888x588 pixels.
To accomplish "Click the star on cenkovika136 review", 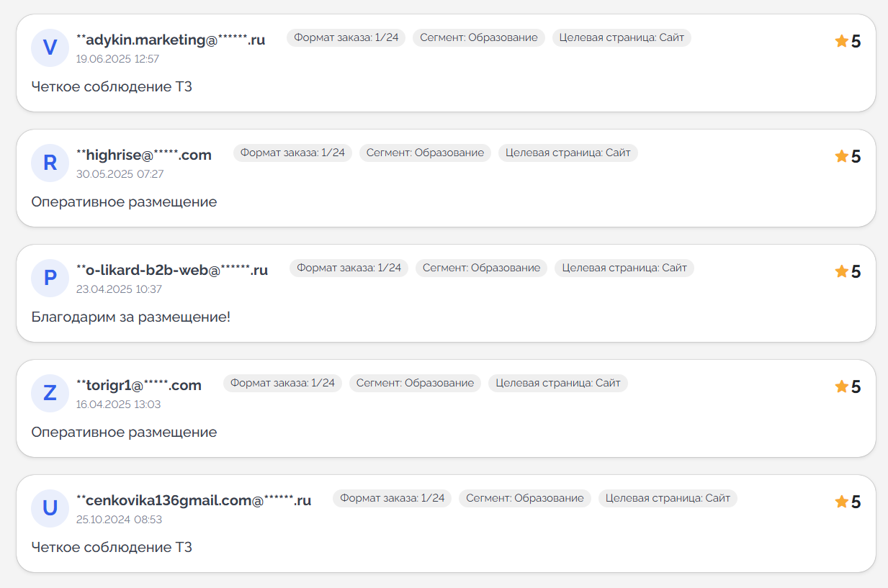I will 841,502.
